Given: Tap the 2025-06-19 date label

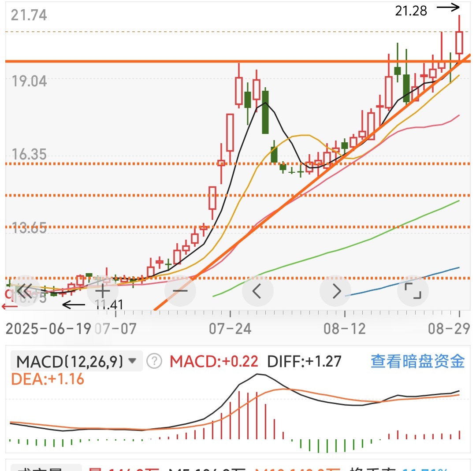Looking at the screenshot, I should pos(48,329).
